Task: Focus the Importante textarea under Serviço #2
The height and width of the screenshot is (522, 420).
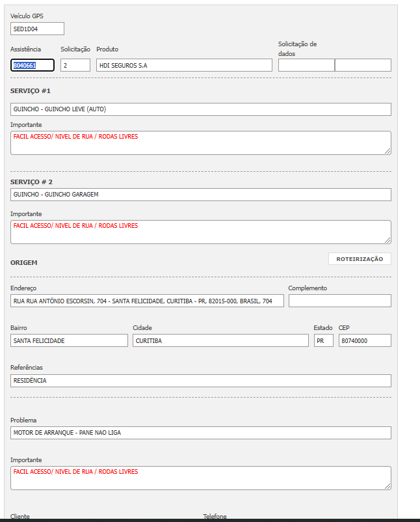Action: click(201, 232)
